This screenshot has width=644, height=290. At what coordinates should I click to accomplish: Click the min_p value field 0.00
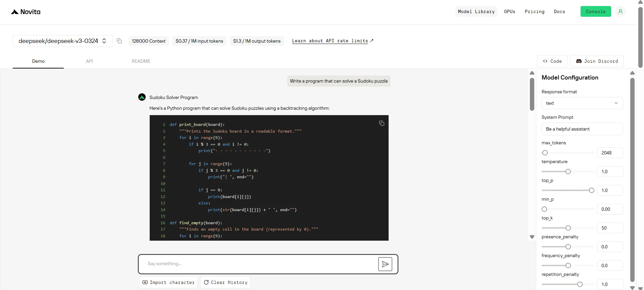pos(610,209)
